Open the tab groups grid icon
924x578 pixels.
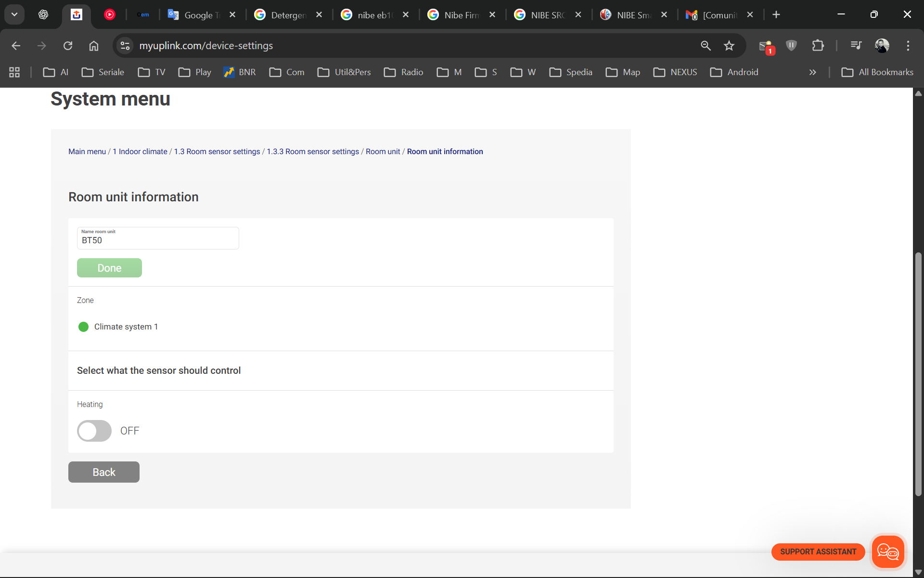14,72
